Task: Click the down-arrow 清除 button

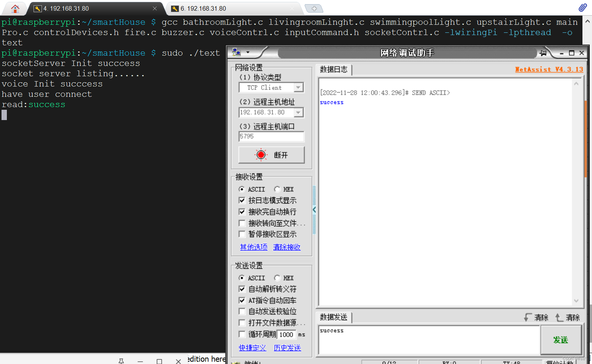Action: click(536, 317)
